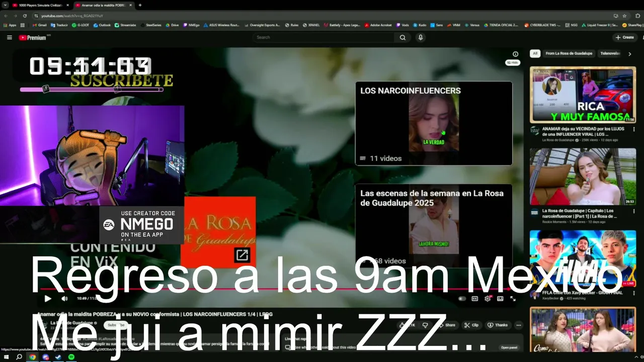Enter fullscreen mode in player

click(x=513, y=299)
